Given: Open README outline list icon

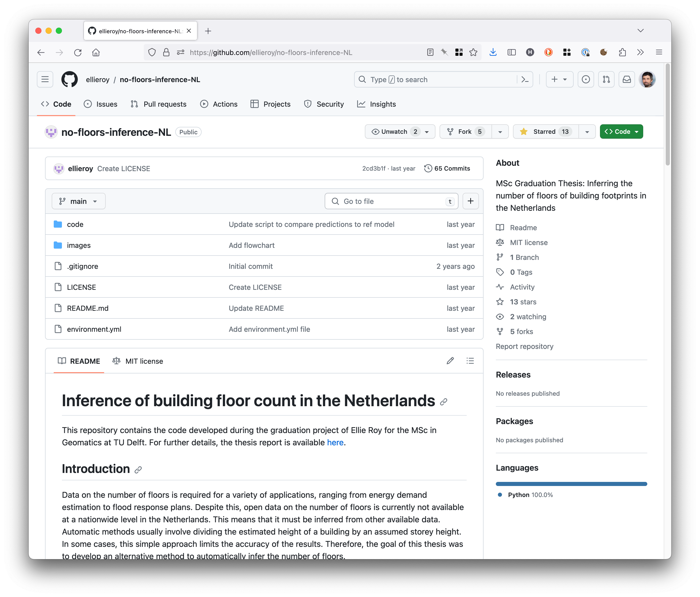Looking at the screenshot, I should 470,361.
